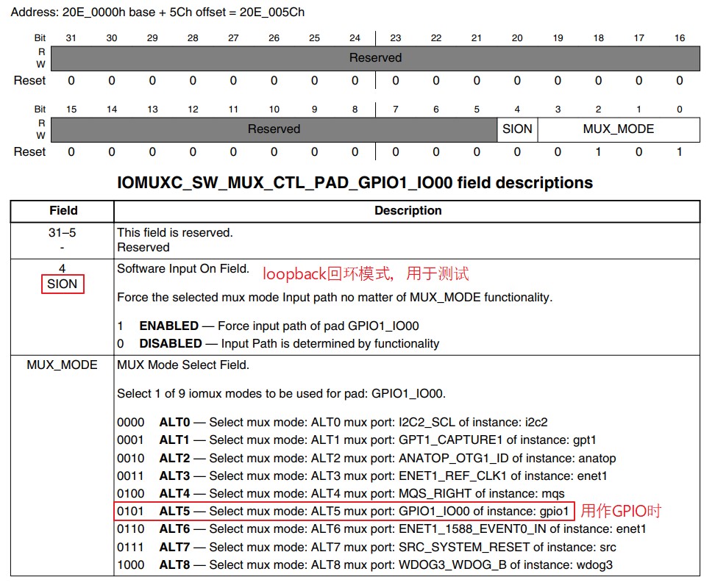
Task: Click the ALT3 ENET1_REF_CLK1 line
Action: pos(362,476)
